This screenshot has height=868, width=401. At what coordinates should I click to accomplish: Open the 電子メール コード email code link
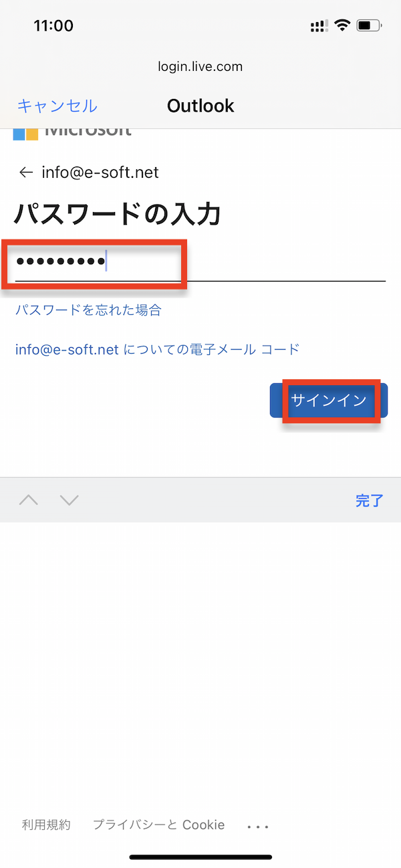coord(157,349)
